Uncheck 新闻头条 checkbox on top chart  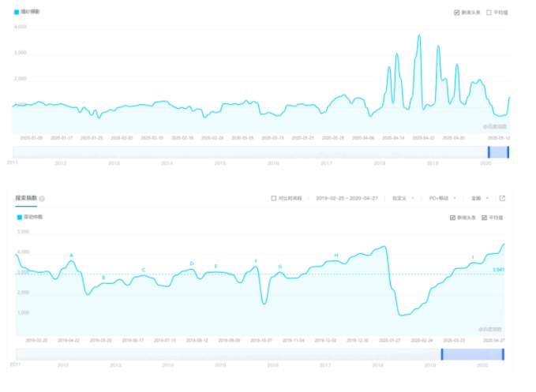coord(457,13)
